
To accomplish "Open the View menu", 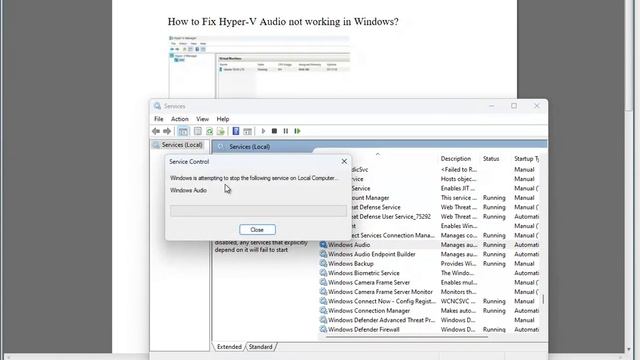I will point(202,119).
